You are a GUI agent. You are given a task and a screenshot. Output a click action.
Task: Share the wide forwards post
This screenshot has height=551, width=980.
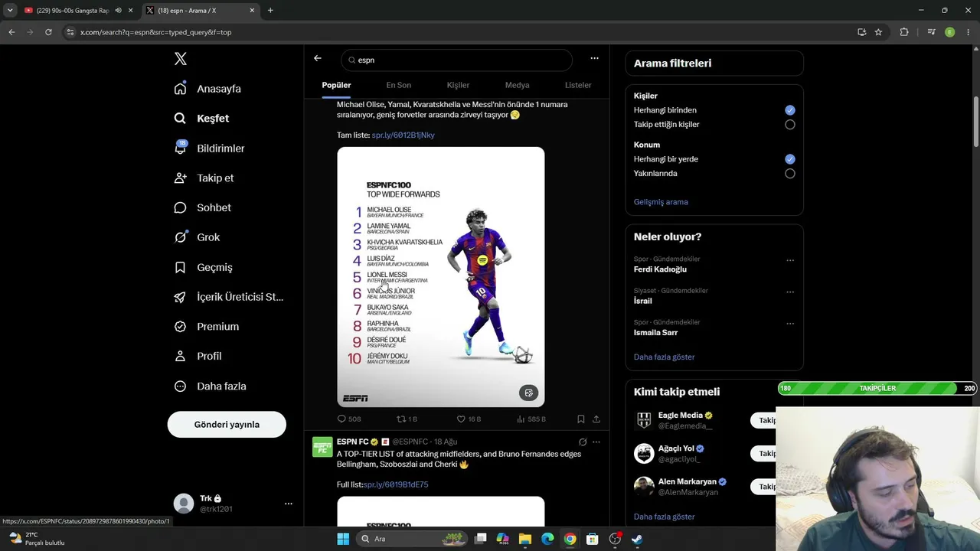coord(596,419)
